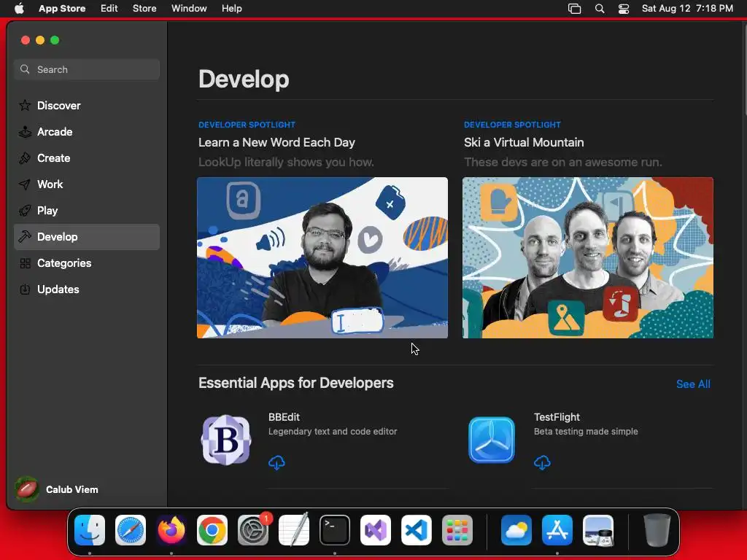Open the Store menu
The width and height of the screenshot is (747, 560).
click(x=144, y=9)
